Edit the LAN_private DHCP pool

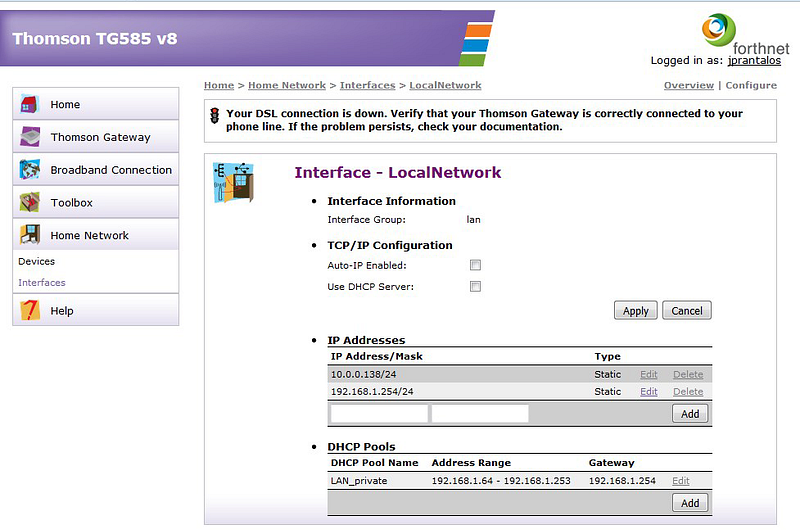coord(681,481)
